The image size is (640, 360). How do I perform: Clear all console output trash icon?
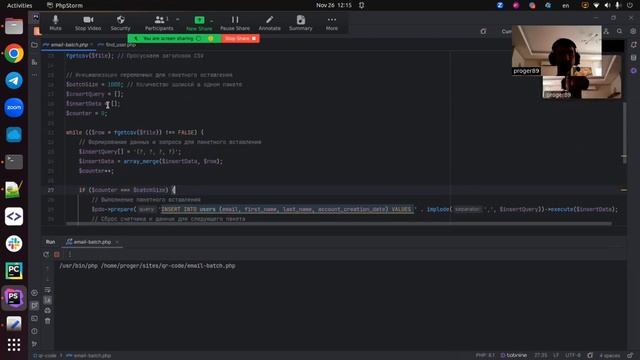48,321
